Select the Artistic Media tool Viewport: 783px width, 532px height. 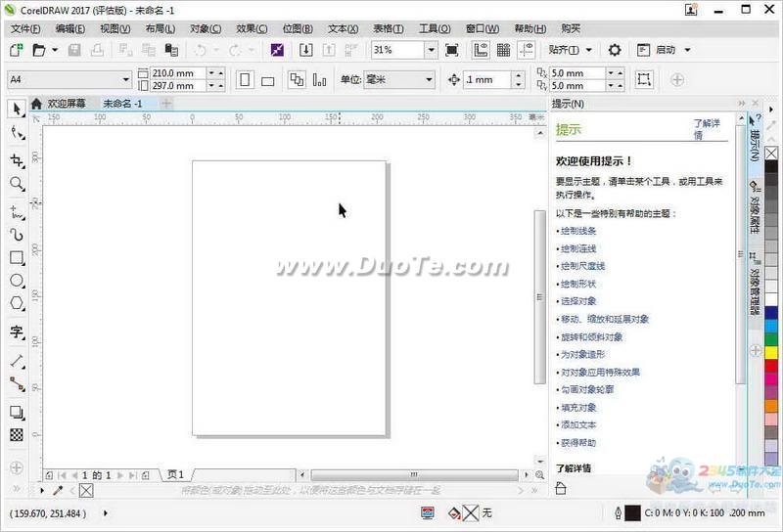(x=17, y=235)
